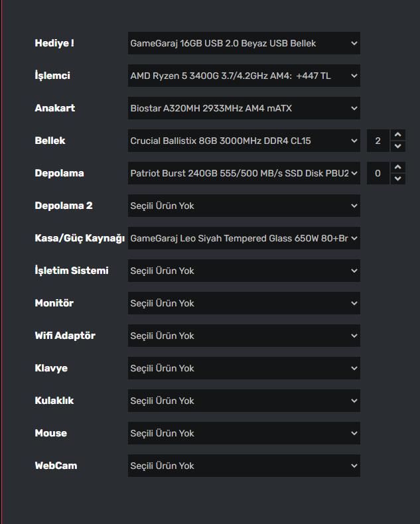Increase Bellek quantity with up arrow
The height and width of the screenshot is (524, 420).
pos(398,135)
